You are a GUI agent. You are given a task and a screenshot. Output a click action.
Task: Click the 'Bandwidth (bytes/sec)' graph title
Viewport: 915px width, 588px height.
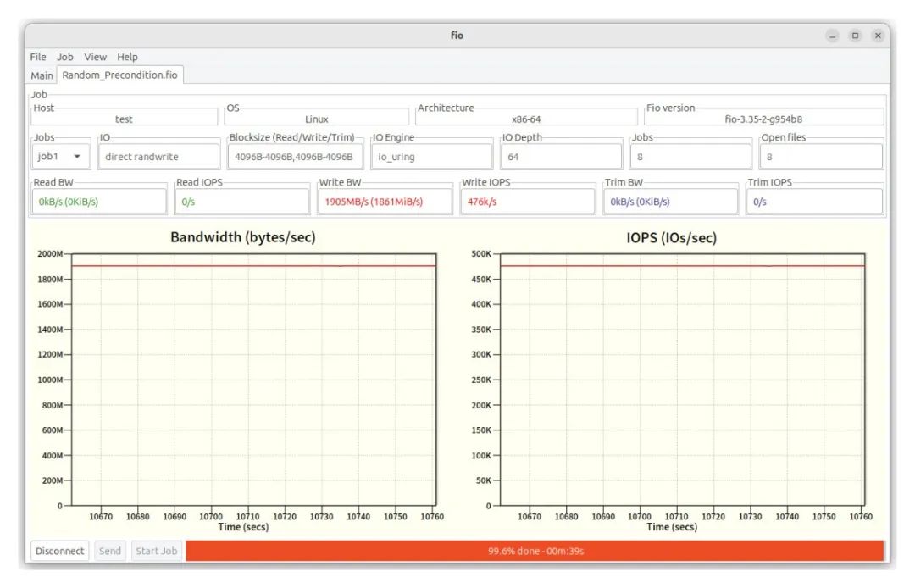click(243, 237)
